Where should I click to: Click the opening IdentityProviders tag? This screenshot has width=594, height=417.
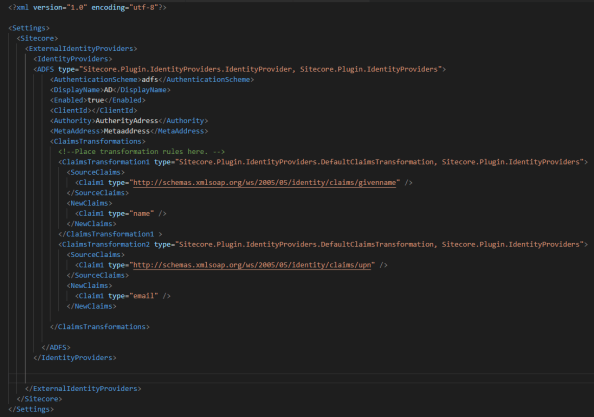click(73, 59)
